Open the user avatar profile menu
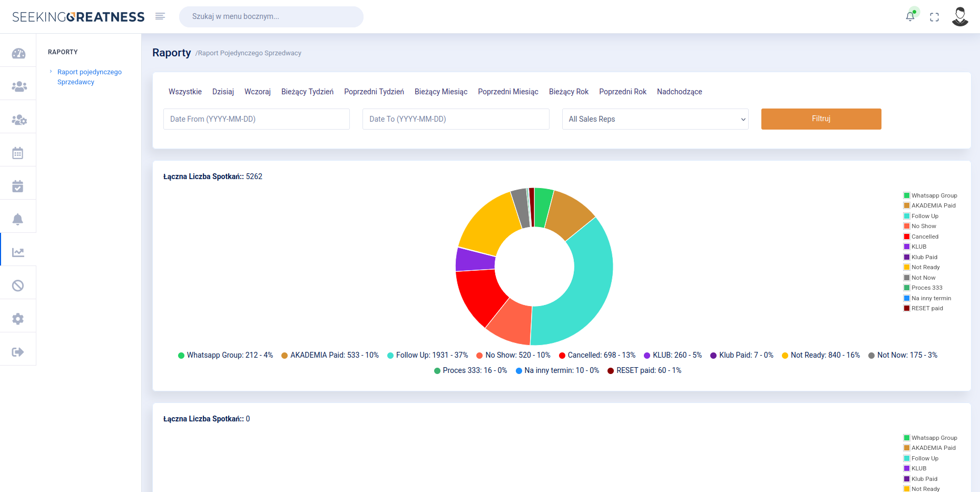The width and height of the screenshot is (980, 492). click(x=960, y=16)
